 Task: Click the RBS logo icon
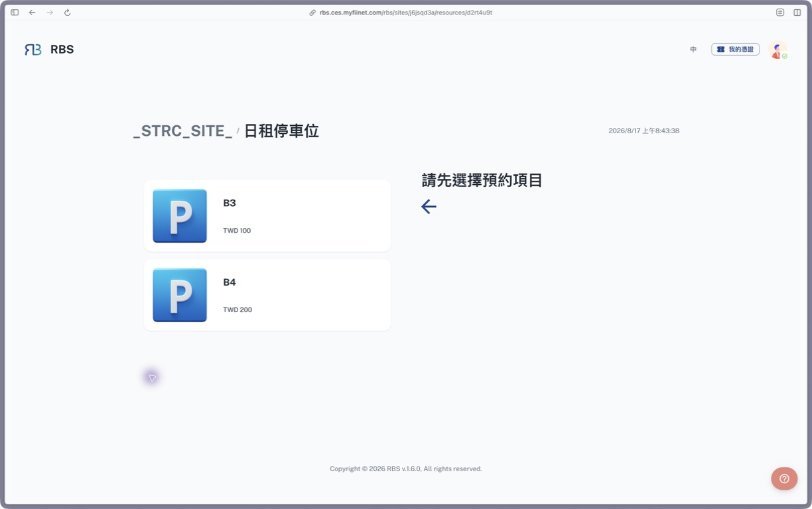pos(33,50)
